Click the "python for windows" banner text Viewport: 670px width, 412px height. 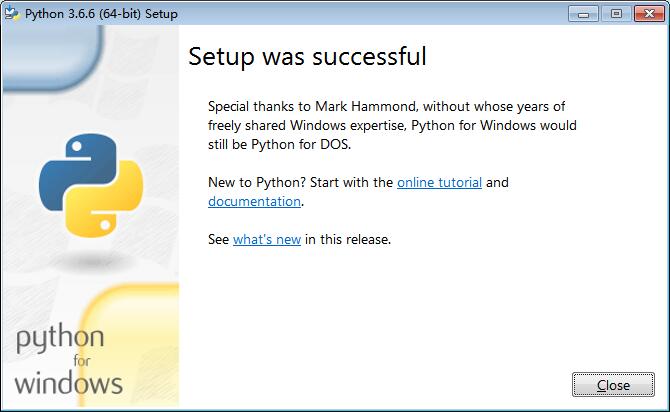pos(68,359)
